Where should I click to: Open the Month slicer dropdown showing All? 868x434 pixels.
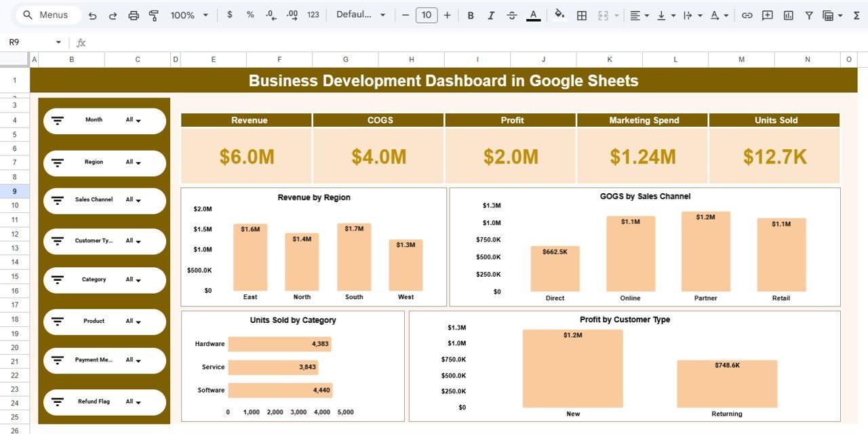[133, 119]
